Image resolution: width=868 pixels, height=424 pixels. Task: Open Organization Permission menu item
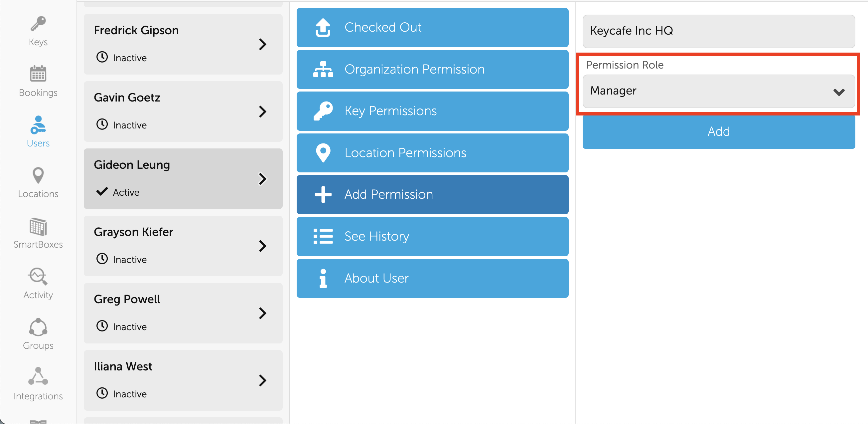click(x=432, y=69)
